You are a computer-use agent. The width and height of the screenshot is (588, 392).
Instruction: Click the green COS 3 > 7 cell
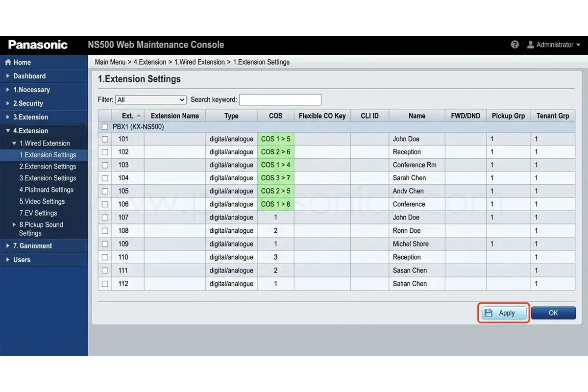tap(276, 178)
